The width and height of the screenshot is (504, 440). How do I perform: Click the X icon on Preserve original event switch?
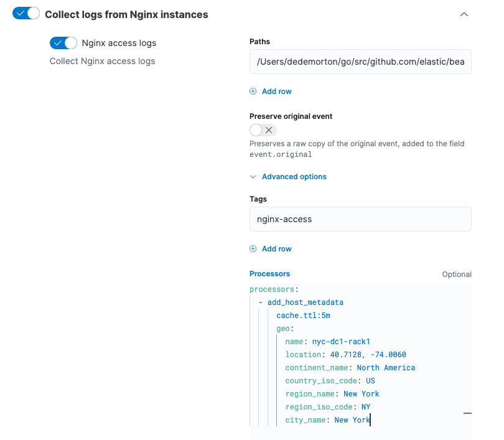[269, 130]
